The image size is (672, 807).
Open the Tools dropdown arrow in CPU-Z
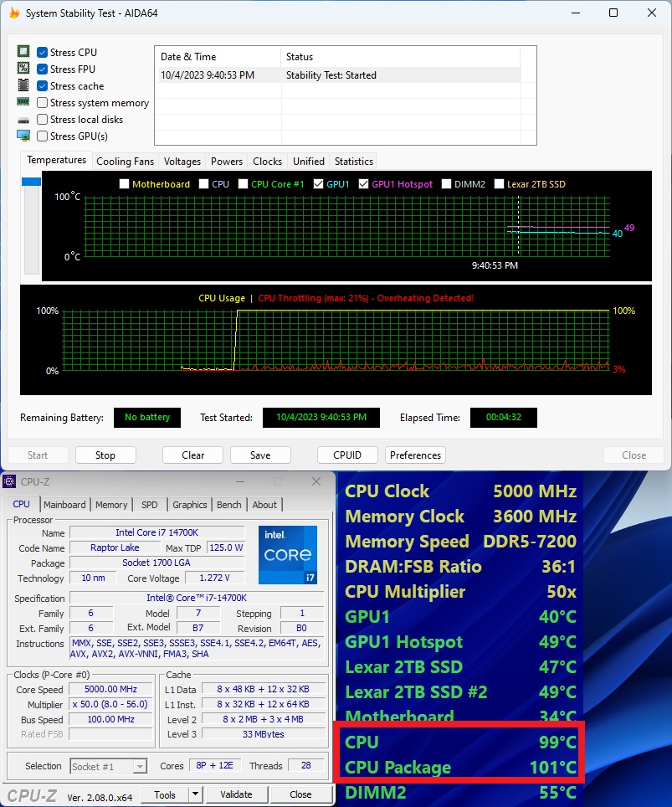196,794
